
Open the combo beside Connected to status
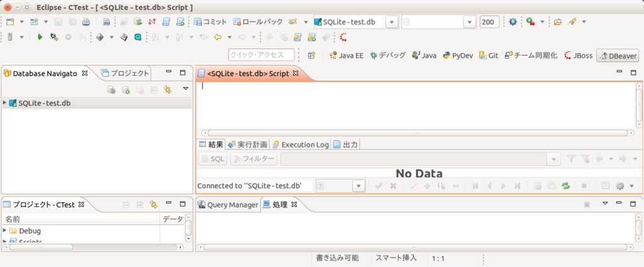(340, 186)
